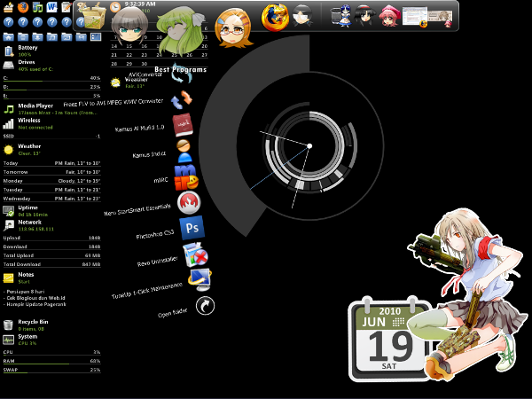Click the Best Programs header
The image size is (532, 399).
180,69
